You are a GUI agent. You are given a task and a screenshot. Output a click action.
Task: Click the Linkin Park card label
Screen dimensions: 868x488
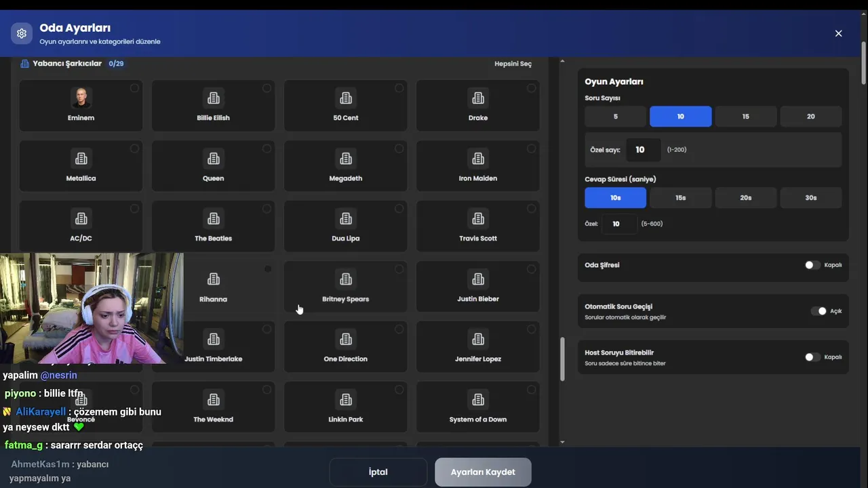[x=346, y=420]
